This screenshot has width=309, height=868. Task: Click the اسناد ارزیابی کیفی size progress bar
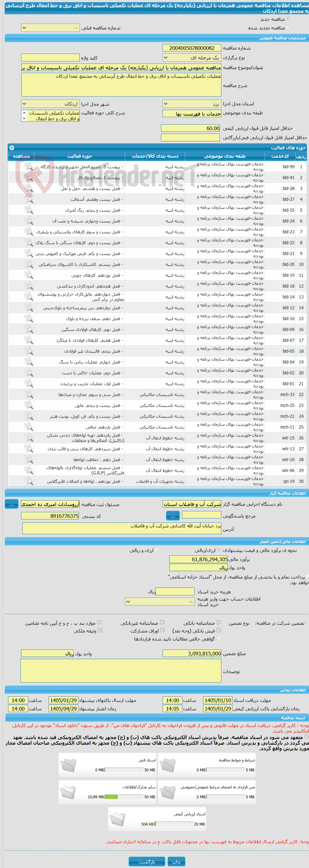pyautogui.click(x=174, y=824)
